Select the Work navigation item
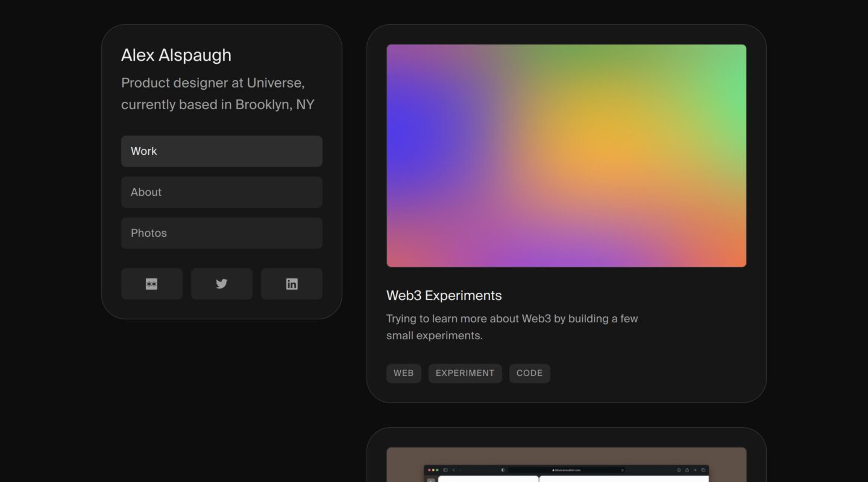Image resolution: width=868 pixels, height=482 pixels. click(221, 151)
